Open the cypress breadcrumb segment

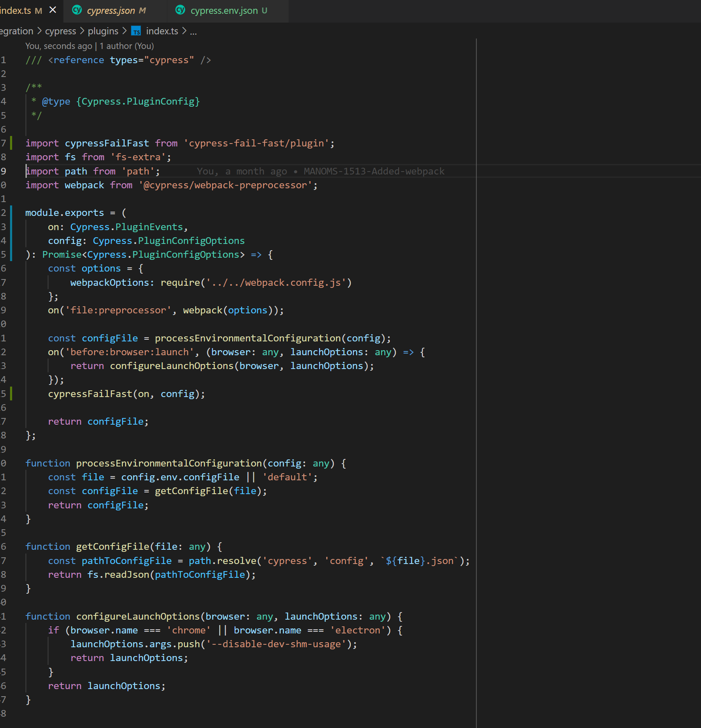coord(61,31)
